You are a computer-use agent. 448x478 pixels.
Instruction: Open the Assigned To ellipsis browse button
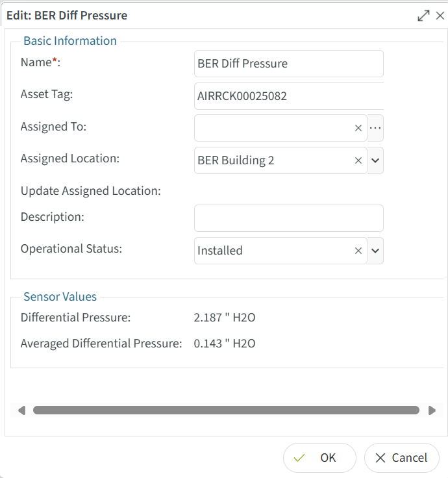(375, 128)
